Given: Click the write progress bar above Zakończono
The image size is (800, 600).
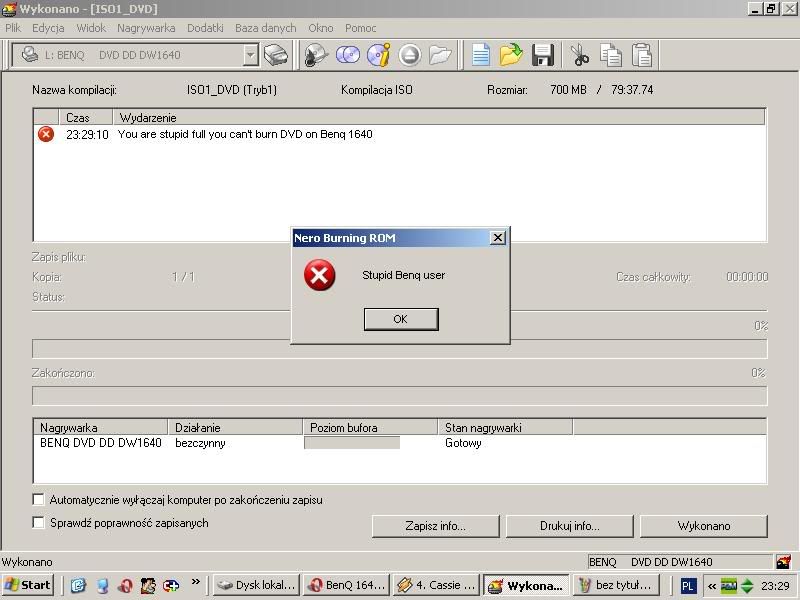Looking at the screenshot, I should tap(399, 349).
